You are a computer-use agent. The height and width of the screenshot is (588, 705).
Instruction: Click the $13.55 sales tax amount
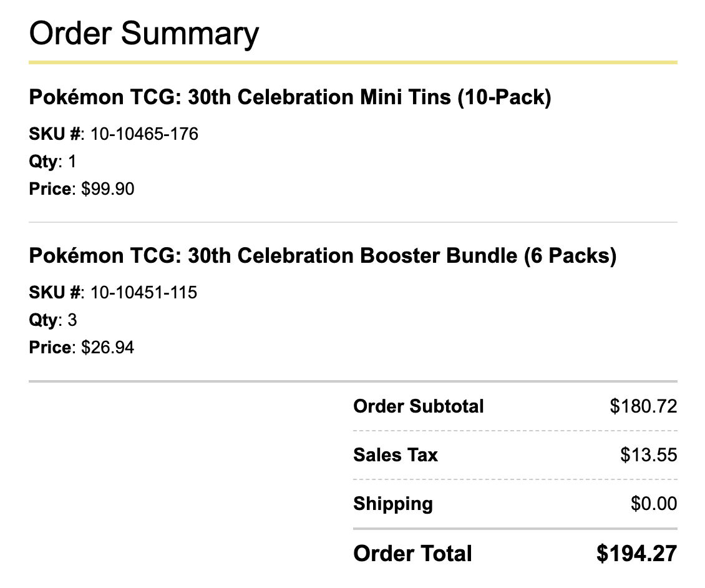pos(648,455)
